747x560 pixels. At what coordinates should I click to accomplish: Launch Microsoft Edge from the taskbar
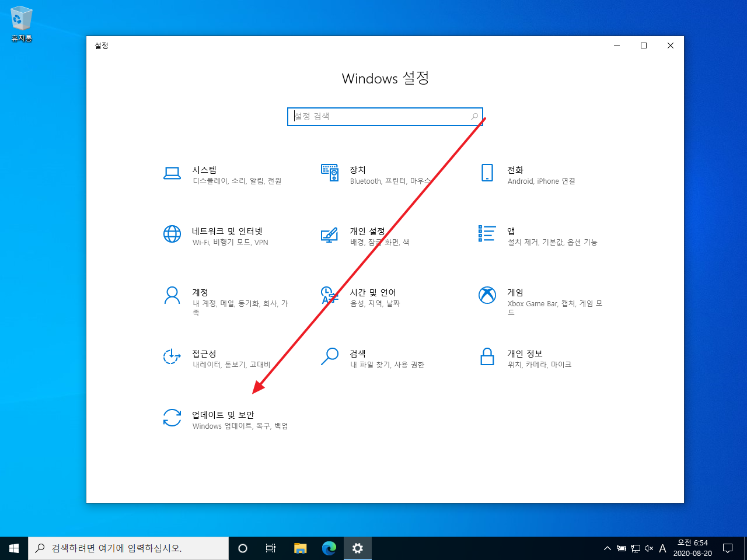(329, 548)
